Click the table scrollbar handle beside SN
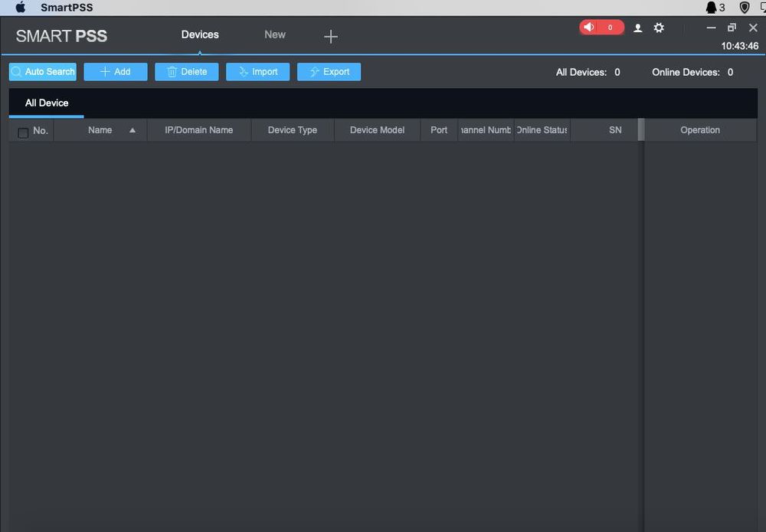This screenshot has width=766, height=532. click(641, 130)
